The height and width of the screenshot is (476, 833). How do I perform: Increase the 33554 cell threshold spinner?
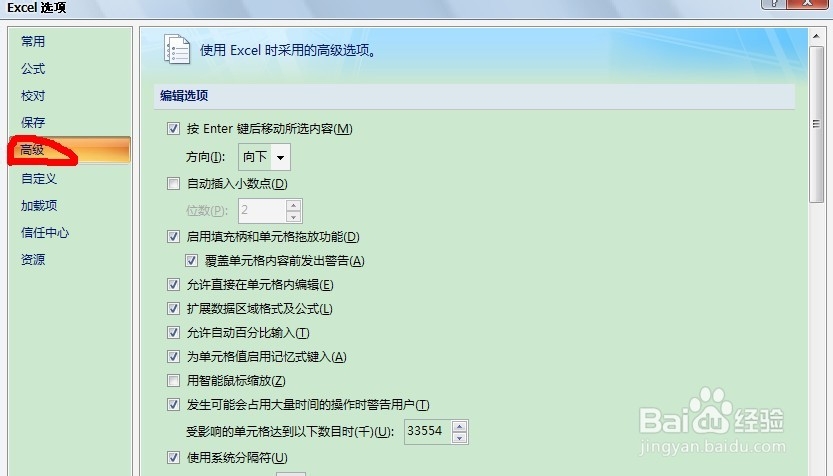point(460,426)
